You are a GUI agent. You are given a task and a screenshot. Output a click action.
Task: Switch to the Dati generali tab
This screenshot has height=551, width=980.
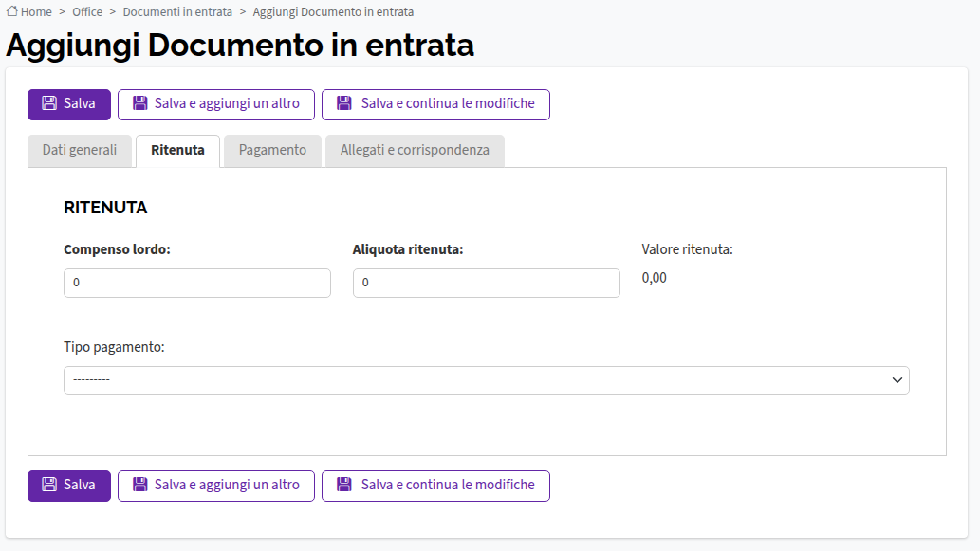tap(80, 151)
